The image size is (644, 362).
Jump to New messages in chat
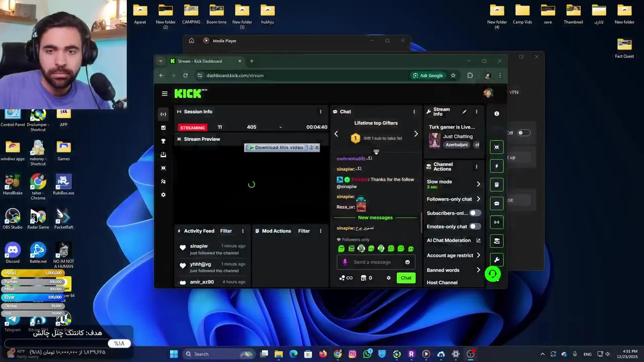pos(375,218)
